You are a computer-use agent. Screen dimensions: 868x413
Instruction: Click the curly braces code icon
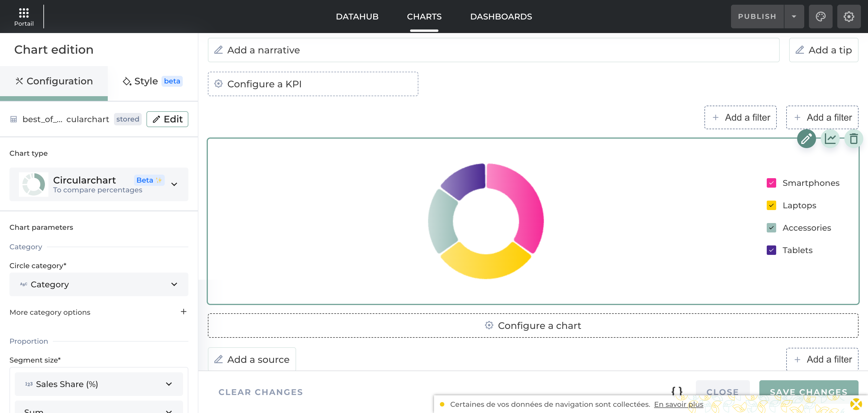(x=677, y=391)
